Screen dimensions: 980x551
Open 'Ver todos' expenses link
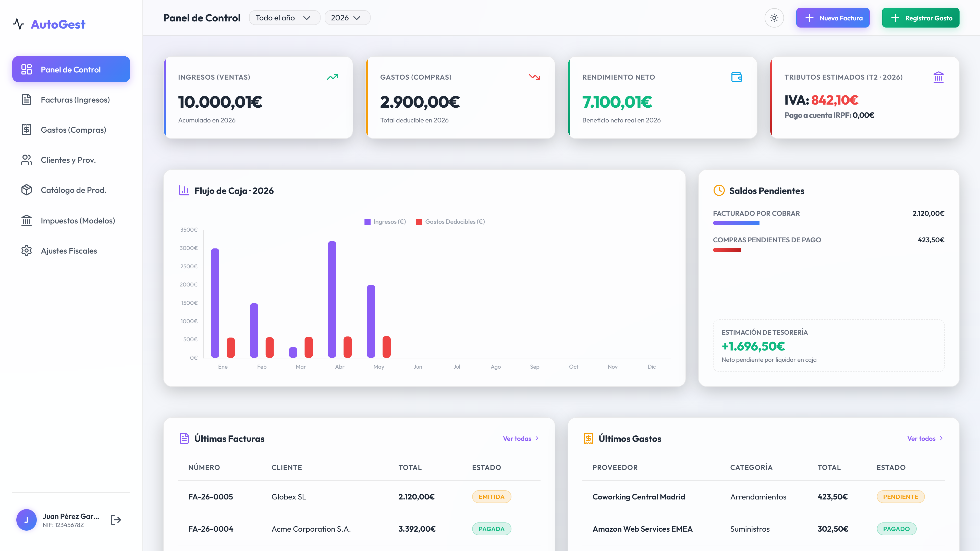(925, 439)
